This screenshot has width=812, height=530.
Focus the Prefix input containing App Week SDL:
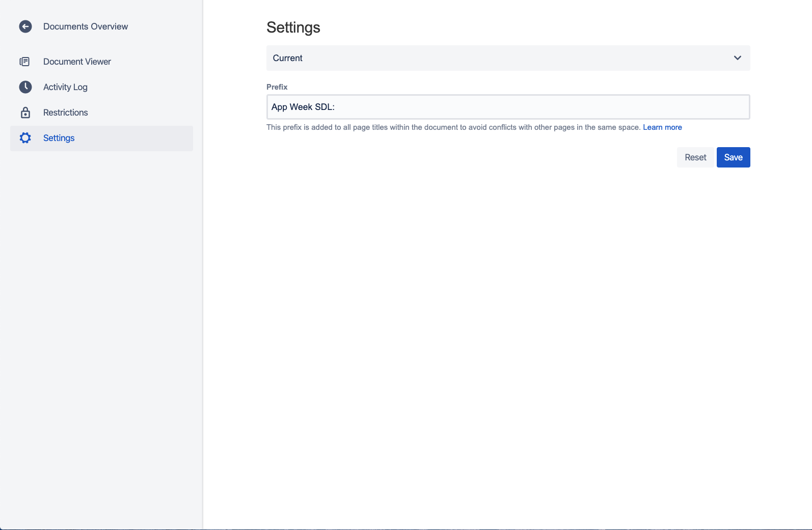[508, 107]
